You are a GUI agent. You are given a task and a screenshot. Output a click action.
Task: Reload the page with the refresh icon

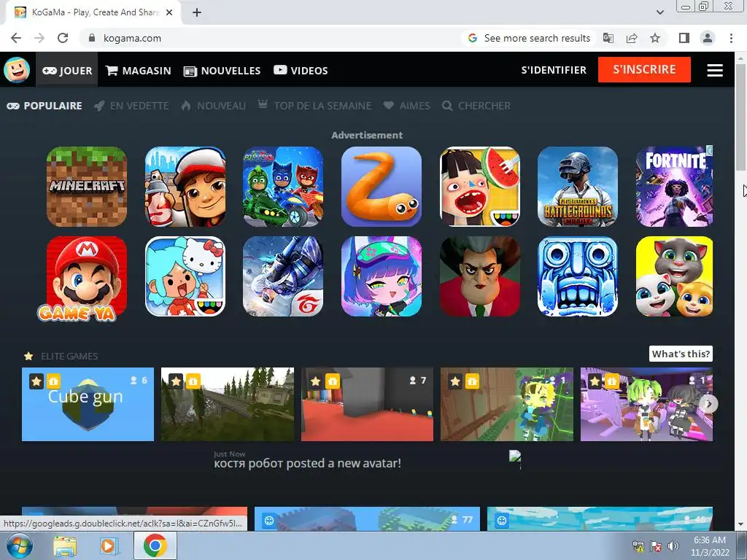pos(63,38)
